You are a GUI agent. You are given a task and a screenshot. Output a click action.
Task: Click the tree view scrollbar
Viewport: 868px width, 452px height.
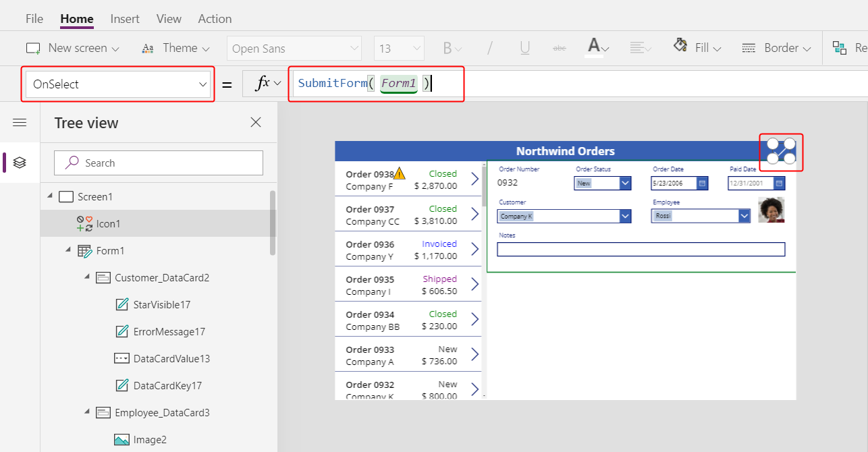[x=273, y=223]
